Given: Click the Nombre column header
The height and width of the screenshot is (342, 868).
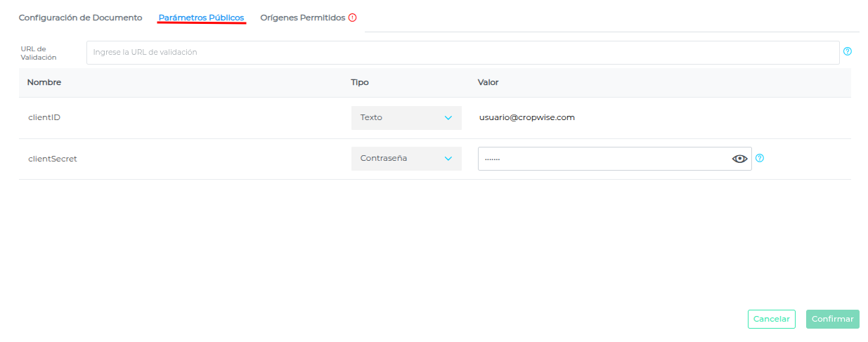Looking at the screenshot, I should (44, 82).
